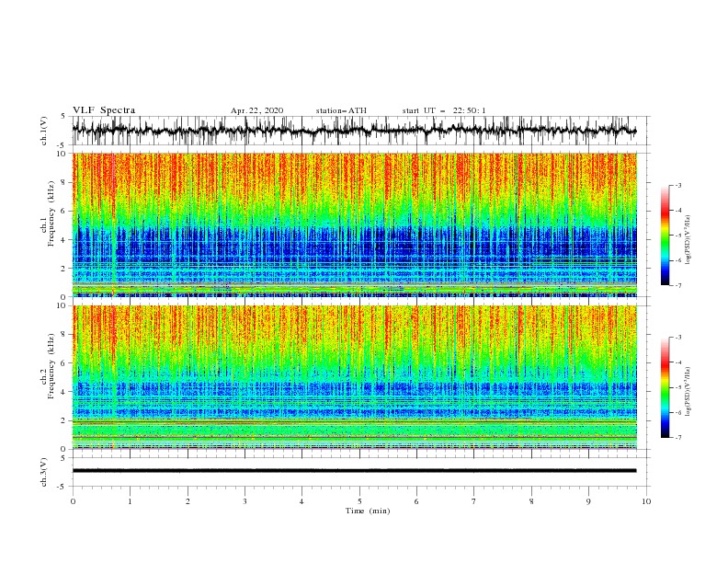
Task: Click time axis tick label "2"
Action: pos(188,501)
